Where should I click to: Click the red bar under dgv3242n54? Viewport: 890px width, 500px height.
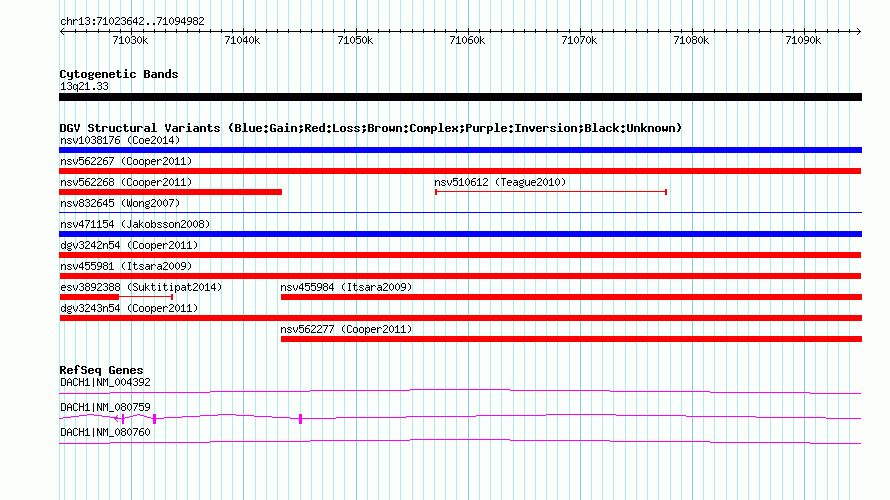click(460, 255)
